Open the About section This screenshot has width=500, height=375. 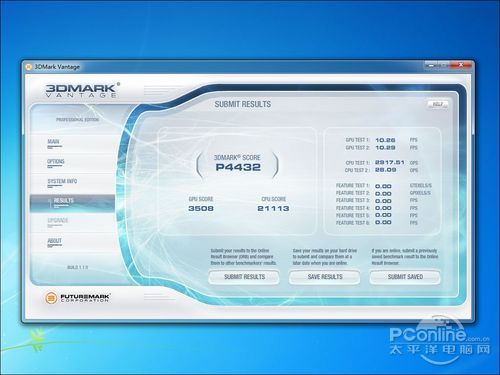(x=54, y=241)
